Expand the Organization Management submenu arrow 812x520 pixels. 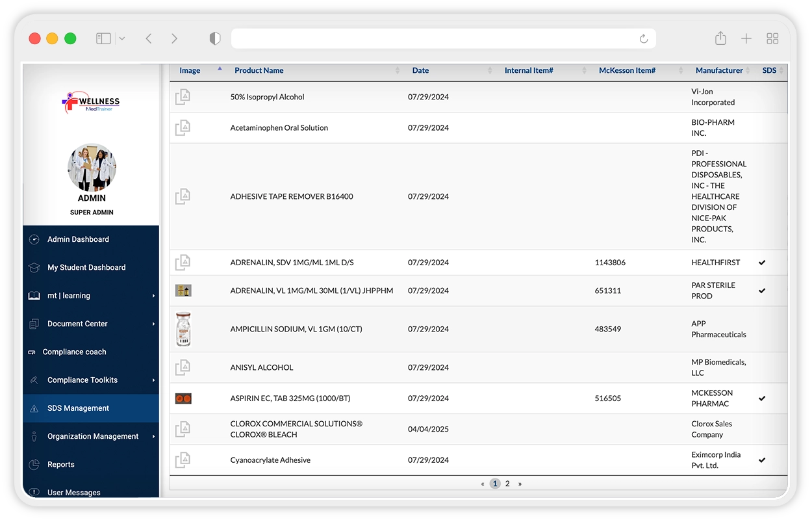pyautogui.click(x=154, y=437)
